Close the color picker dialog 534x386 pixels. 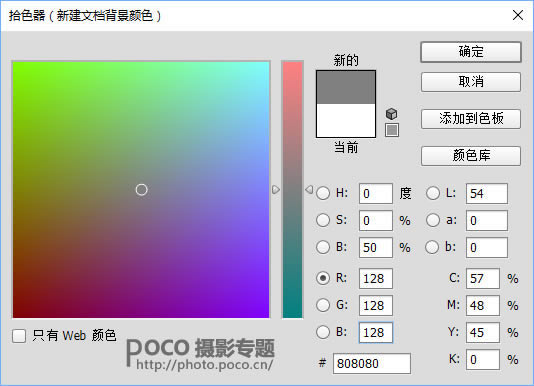click(x=518, y=15)
